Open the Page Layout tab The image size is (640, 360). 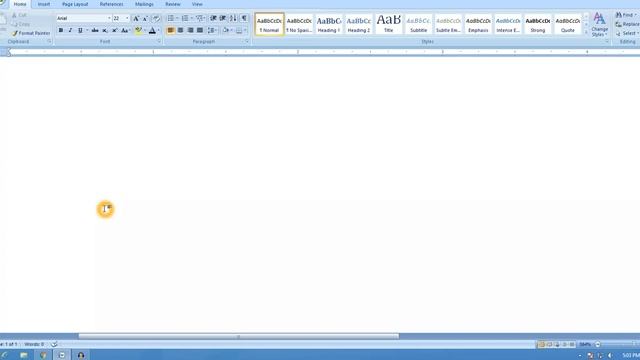(x=75, y=4)
